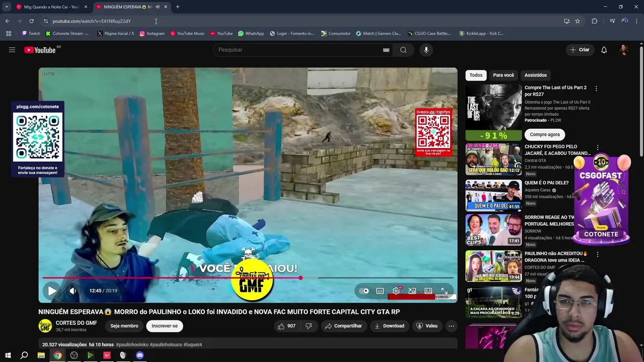
Task: Mute audio on the NINGUÉM ESPERAVA browser tab
Action: [157, 7]
